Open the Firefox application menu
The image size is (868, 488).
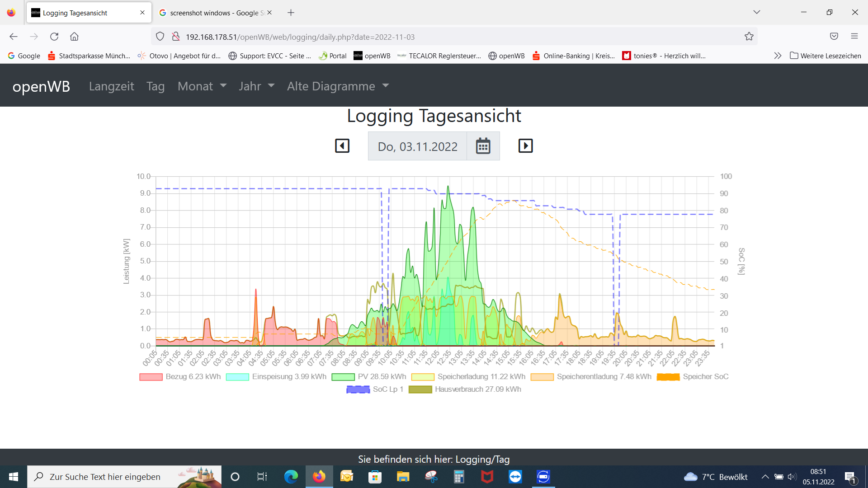pyautogui.click(x=854, y=36)
